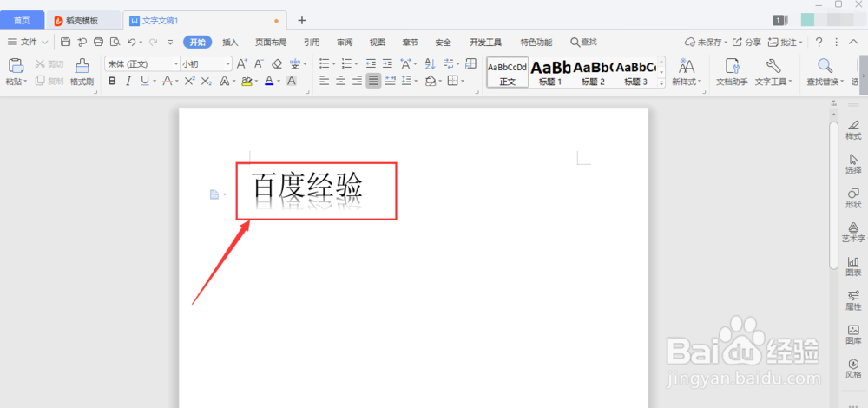This screenshot has width=868, height=408.
Task: Click the Save icon in the quick access toolbar
Action: tap(65, 42)
